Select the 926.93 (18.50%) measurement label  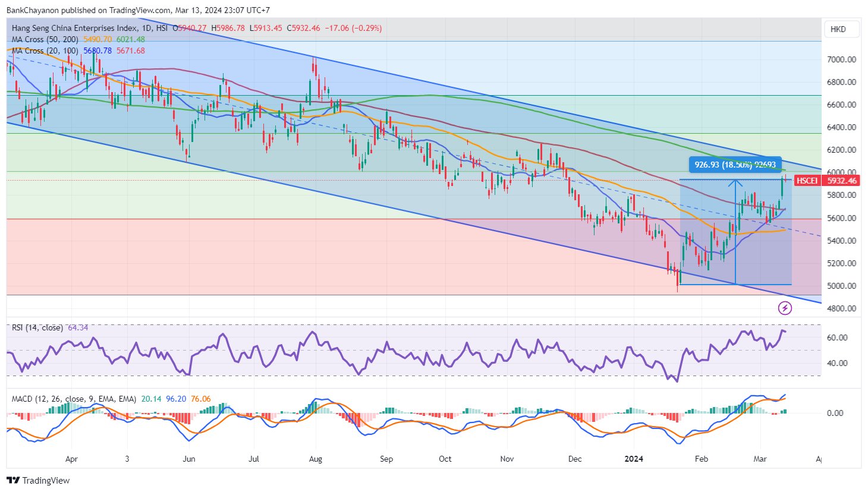(x=735, y=165)
